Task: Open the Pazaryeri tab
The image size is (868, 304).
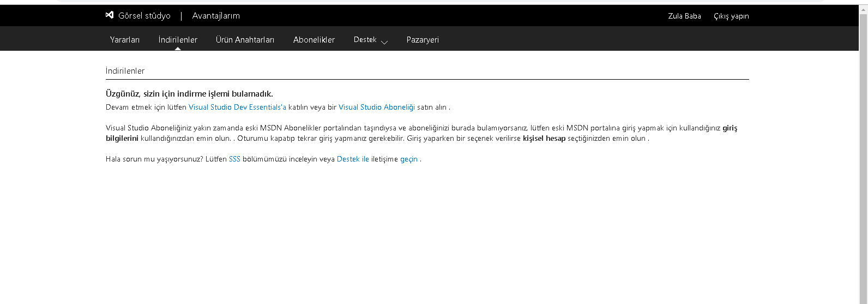Action: [423, 40]
